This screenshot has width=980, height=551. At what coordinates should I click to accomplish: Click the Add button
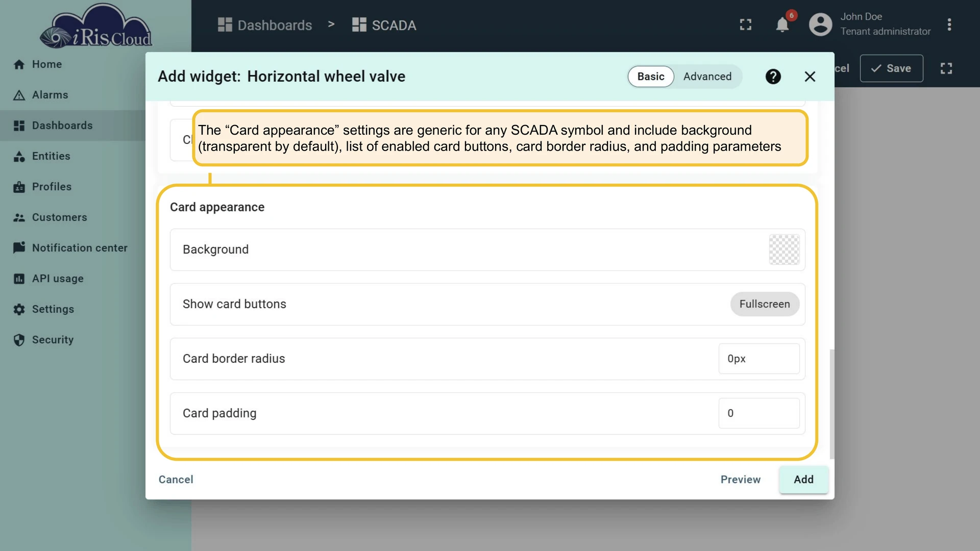pos(803,480)
